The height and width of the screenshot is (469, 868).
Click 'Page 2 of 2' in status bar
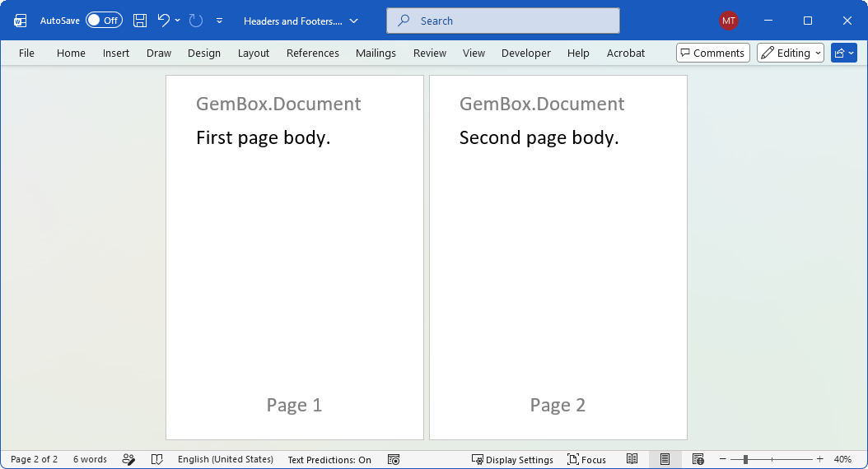(x=35, y=460)
